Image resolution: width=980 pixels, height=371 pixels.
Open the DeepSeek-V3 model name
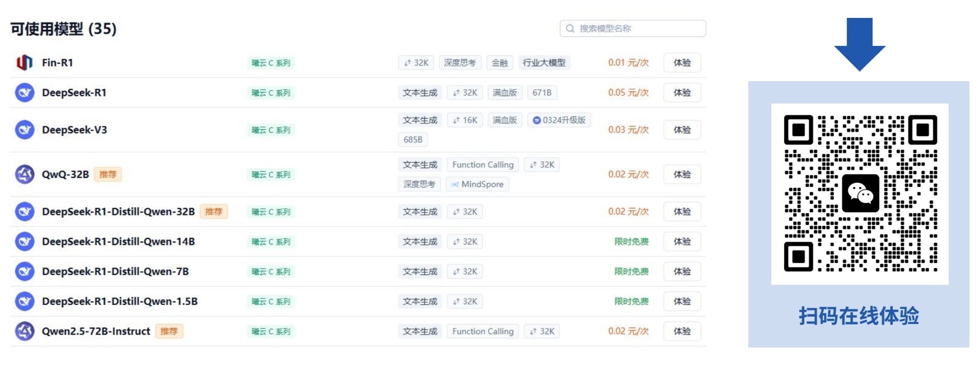[74, 130]
